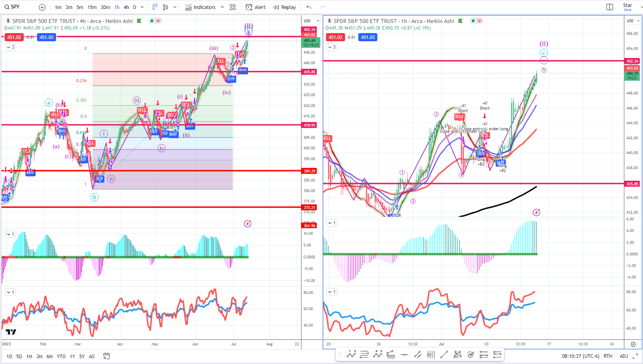
Task: Click the lightning event marker on left chart
Action: point(248,223)
